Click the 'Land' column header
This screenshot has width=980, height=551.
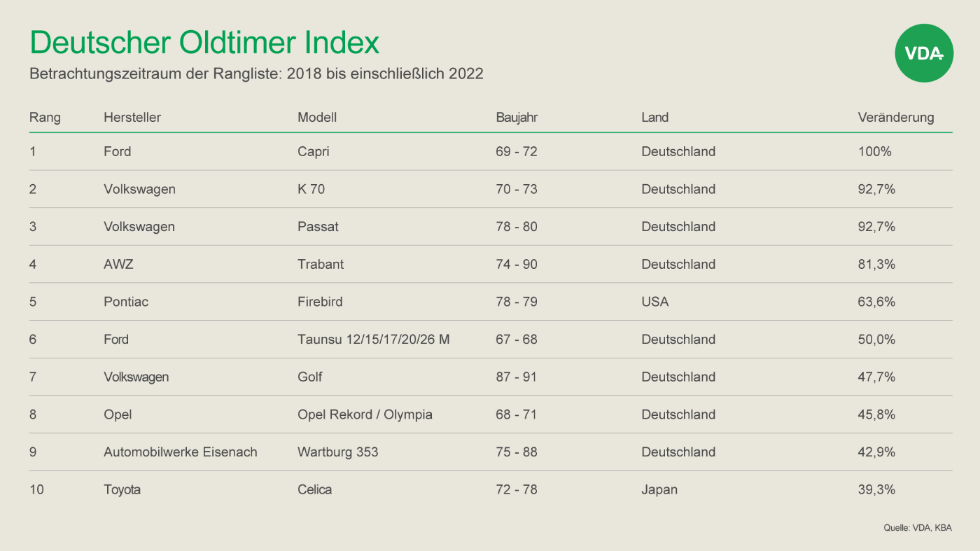(654, 118)
